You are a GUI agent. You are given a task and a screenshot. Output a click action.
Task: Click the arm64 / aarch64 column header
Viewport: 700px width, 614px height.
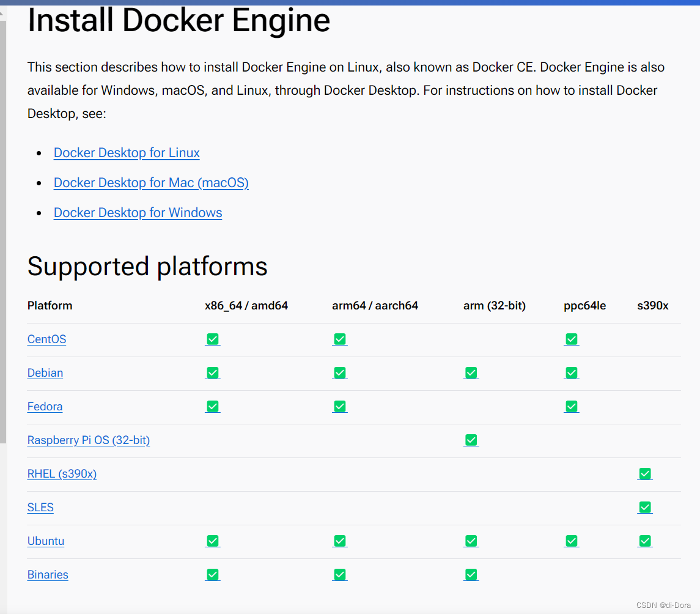pyautogui.click(x=375, y=306)
